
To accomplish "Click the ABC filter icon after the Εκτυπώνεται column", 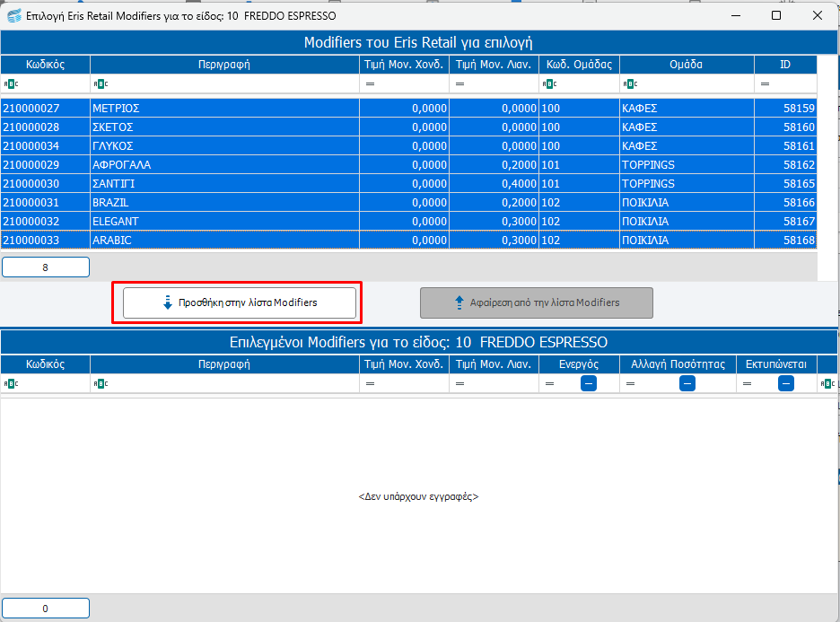I will click(827, 383).
